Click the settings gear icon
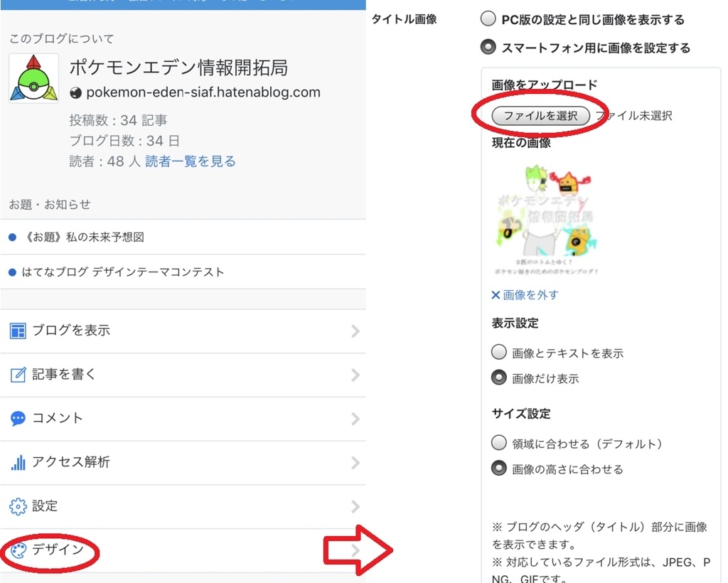Viewport: 728px width, 583px height. (18, 506)
